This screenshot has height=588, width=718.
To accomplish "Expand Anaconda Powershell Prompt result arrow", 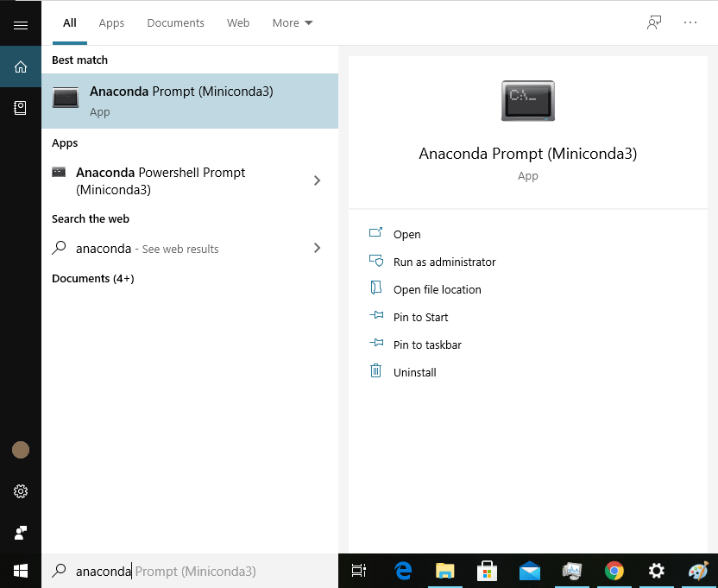I will (317, 180).
